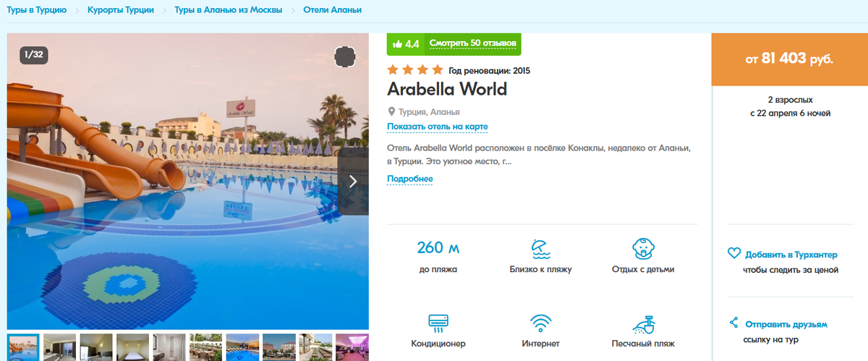Click Год реновации: 2015 text
Image resolution: width=868 pixels, height=361 pixels.
[490, 71]
